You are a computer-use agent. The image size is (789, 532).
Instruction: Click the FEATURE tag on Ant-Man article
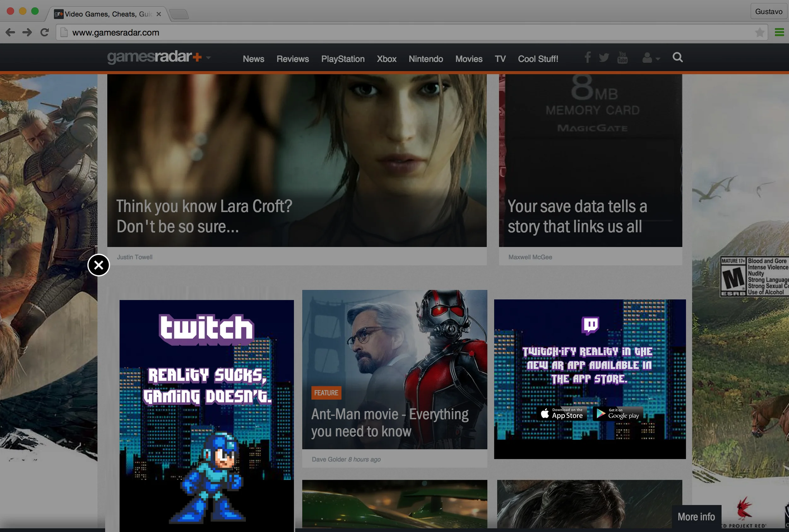point(326,393)
